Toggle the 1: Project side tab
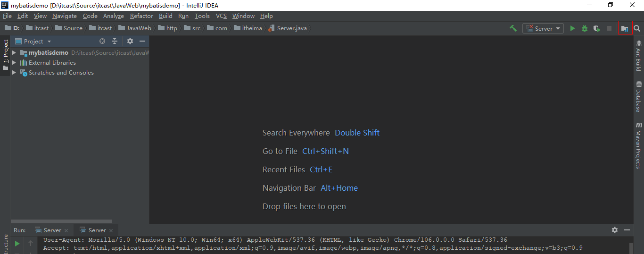Viewport: 644px width, 254px height. pyautogui.click(x=5, y=55)
